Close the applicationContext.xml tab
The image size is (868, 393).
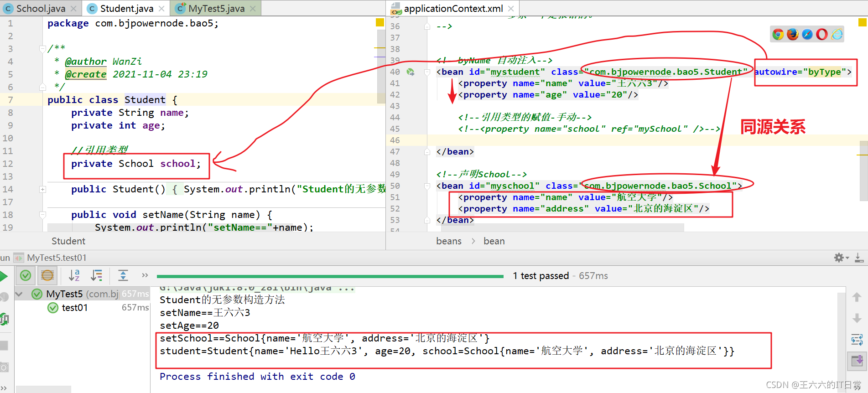[511, 9]
